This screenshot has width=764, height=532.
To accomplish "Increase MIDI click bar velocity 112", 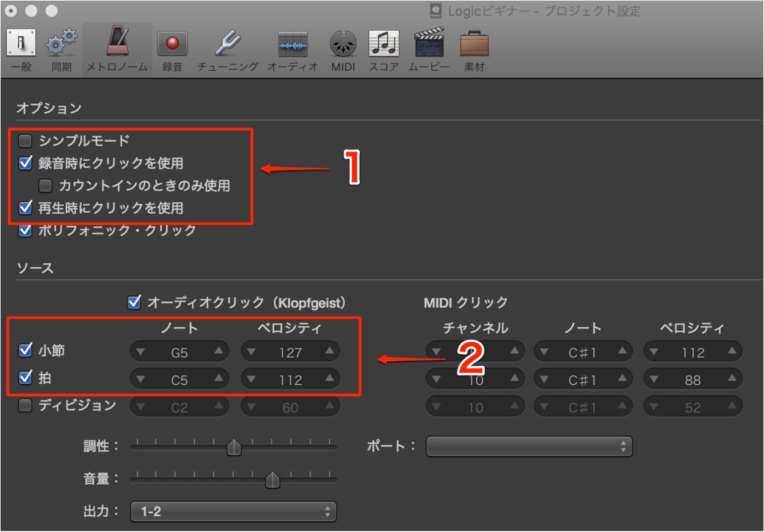I will coord(732,352).
